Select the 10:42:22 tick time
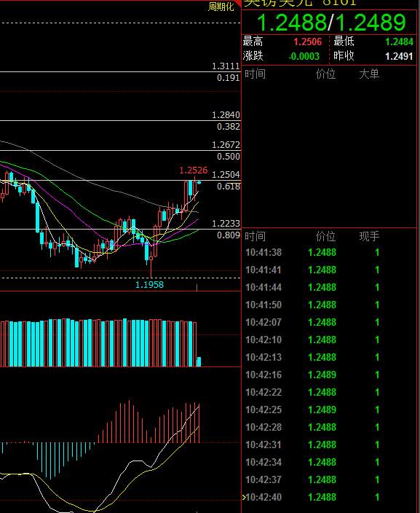The width and height of the screenshot is (420, 513). (x=264, y=392)
